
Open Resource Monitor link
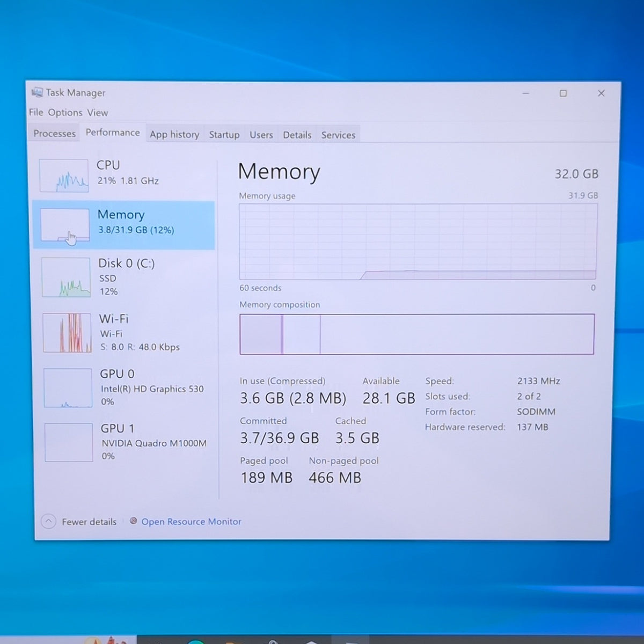click(191, 522)
